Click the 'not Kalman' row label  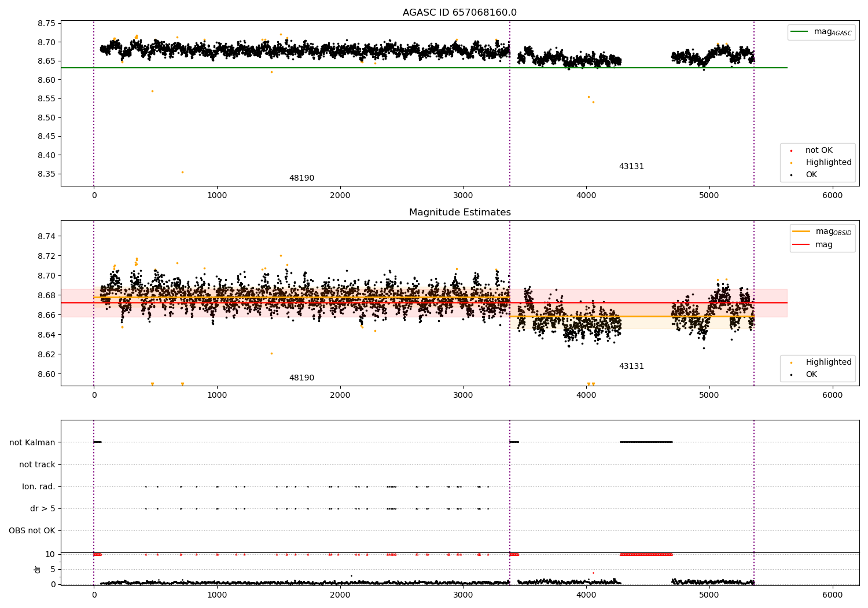pyautogui.click(x=32, y=443)
